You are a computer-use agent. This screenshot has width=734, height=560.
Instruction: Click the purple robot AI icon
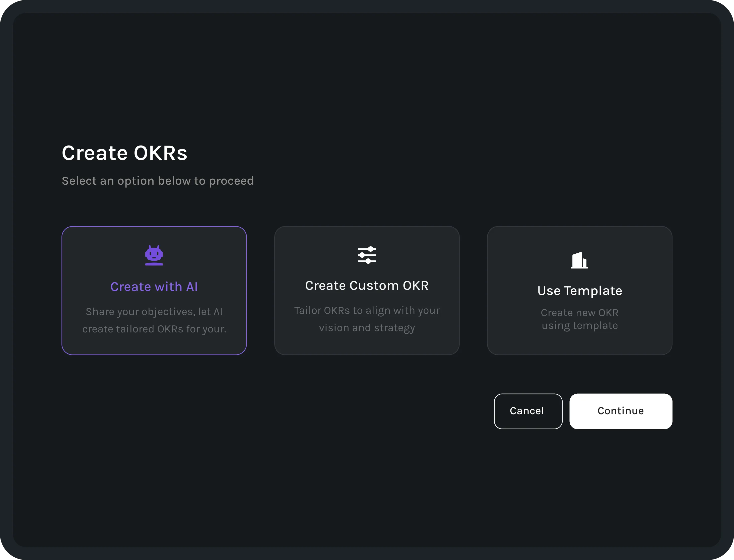[x=154, y=255]
